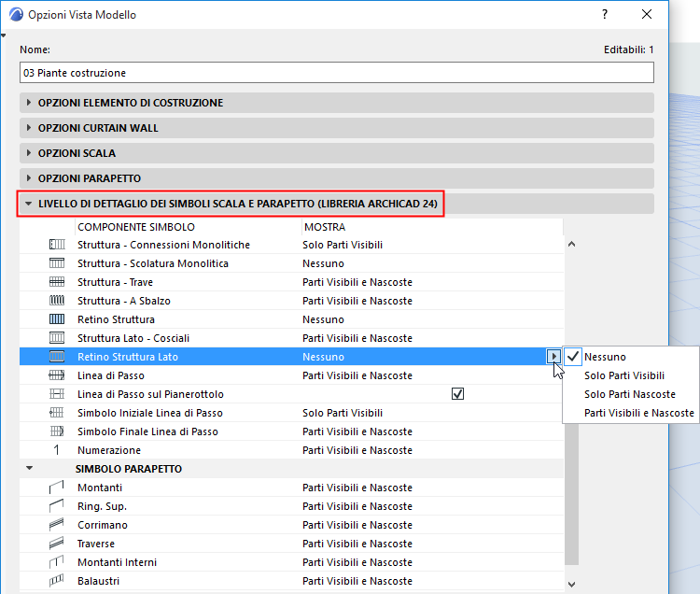Select the Struttura - Scolatura Monolitica row
700x594 pixels.
291,263
